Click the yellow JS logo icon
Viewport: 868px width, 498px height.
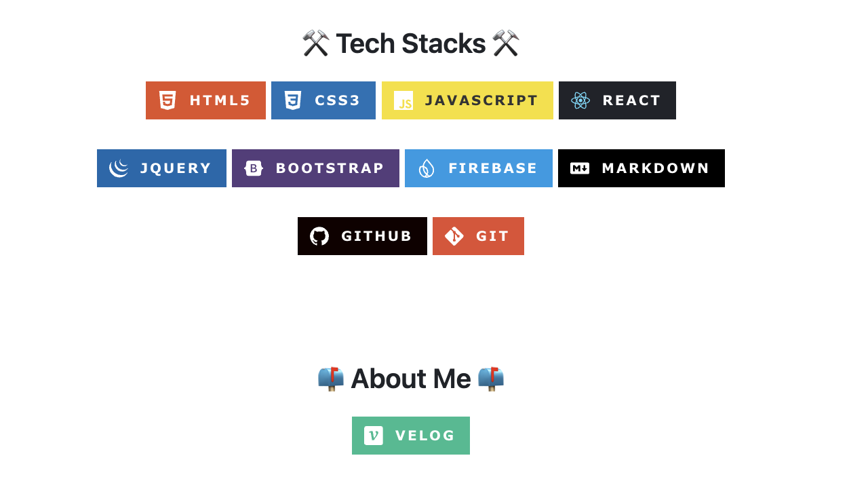tap(403, 100)
